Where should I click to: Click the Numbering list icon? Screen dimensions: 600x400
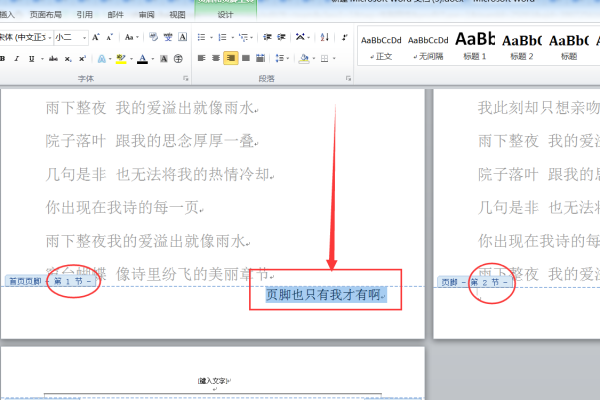(x=222, y=37)
